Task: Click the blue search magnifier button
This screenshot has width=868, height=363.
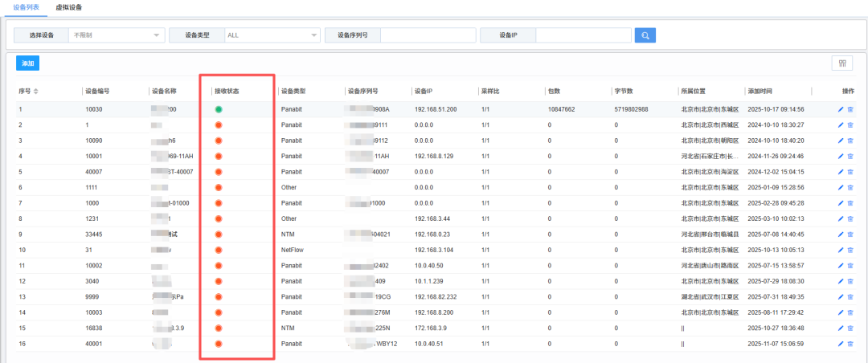Action: coord(645,35)
